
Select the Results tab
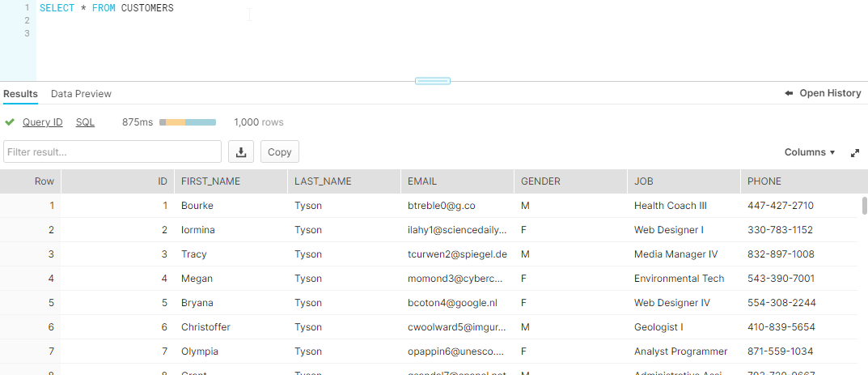[20, 94]
